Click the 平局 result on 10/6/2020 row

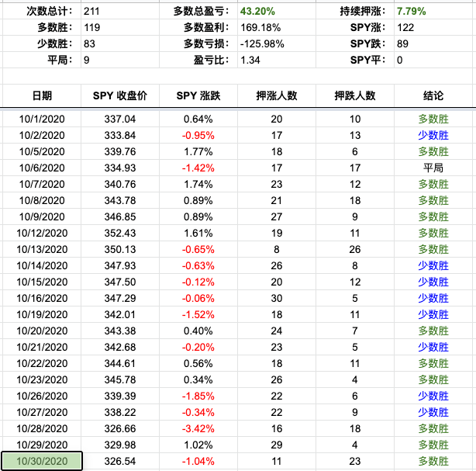pyautogui.click(x=433, y=168)
